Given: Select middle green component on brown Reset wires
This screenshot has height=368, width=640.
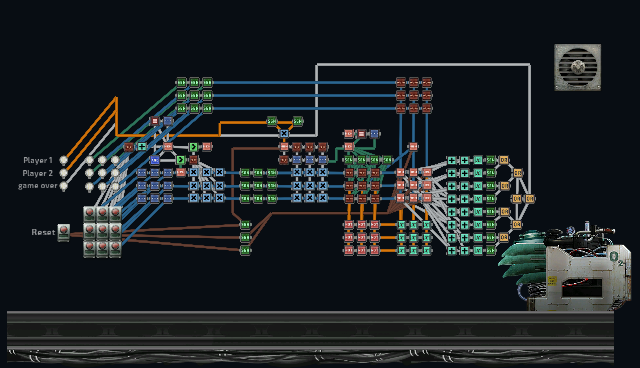Looking at the screenshot, I should click(245, 237).
